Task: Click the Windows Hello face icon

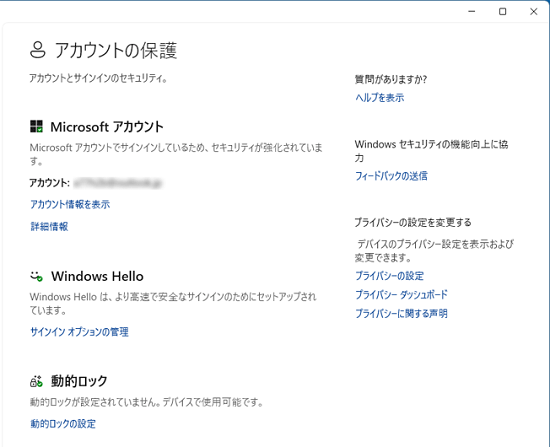Action: [x=36, y=276]
